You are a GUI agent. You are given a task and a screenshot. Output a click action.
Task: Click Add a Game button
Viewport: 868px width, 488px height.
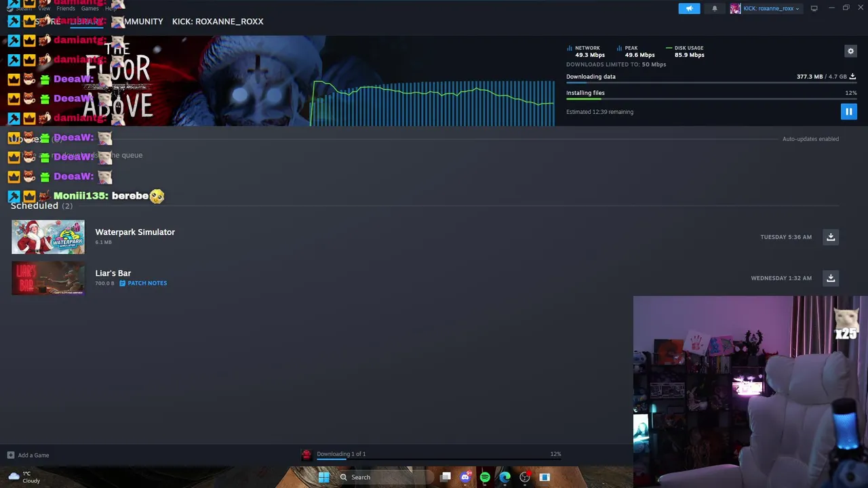(28, 455)
